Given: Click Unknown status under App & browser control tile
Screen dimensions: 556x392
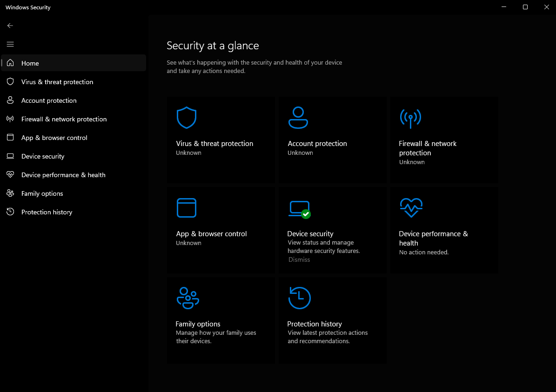Looking at the screenshot, I should (x=188, y=243).
